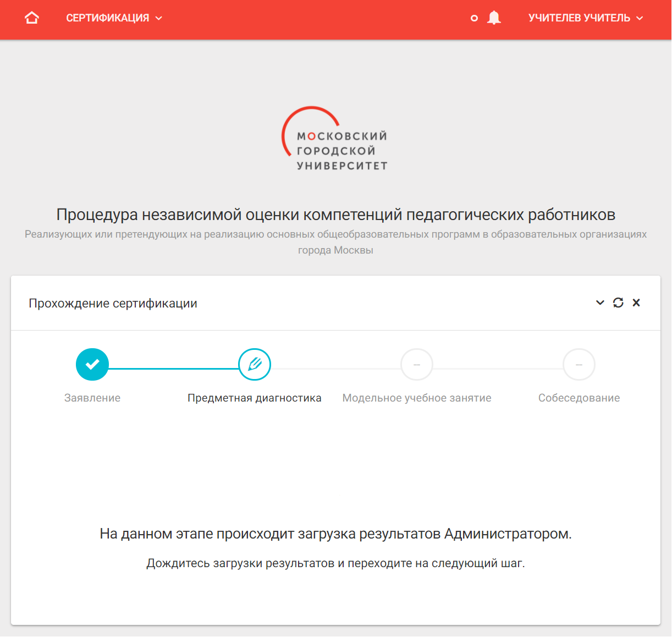Close the Прохождение сертификации panel
Viewport: 672px width, 637px height.
click(x=636, y=303)
